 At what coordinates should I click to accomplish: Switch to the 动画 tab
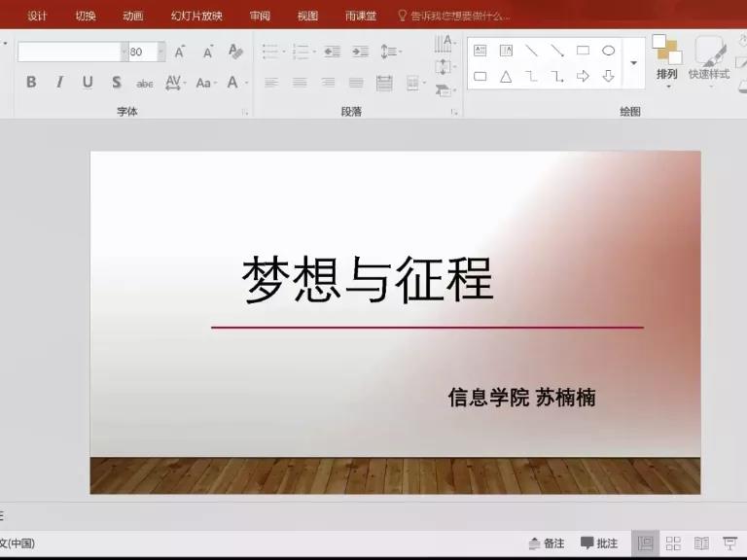[x=133, y=16]
